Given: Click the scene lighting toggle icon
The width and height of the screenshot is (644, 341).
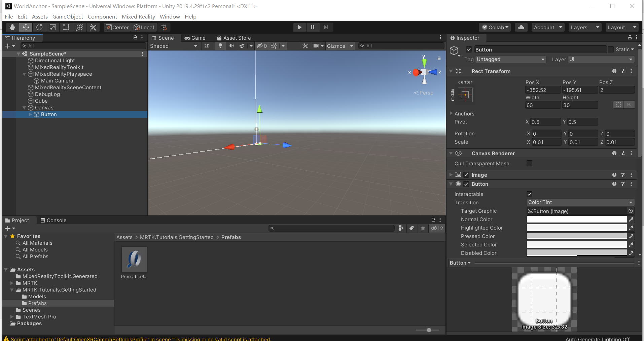Looking at the screenshot, I should [x=220, y=46].
